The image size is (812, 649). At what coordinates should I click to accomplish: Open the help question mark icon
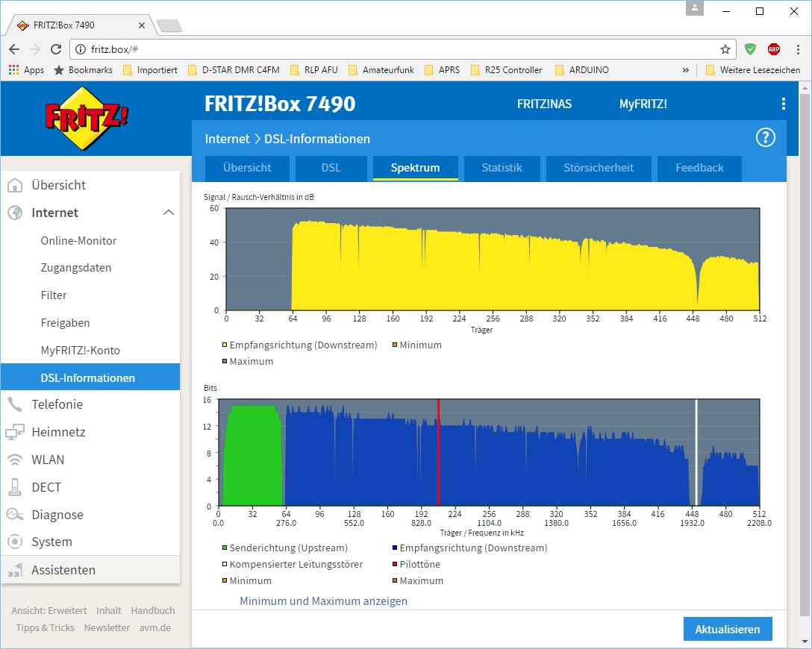click(x=766, y=138)
